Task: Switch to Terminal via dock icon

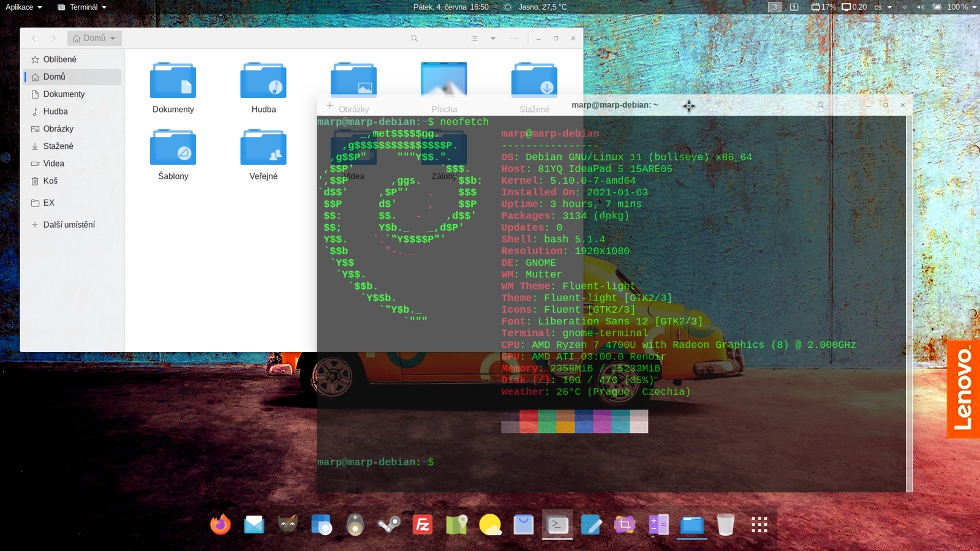Action: pyautogui.click(x=557, y=525)
